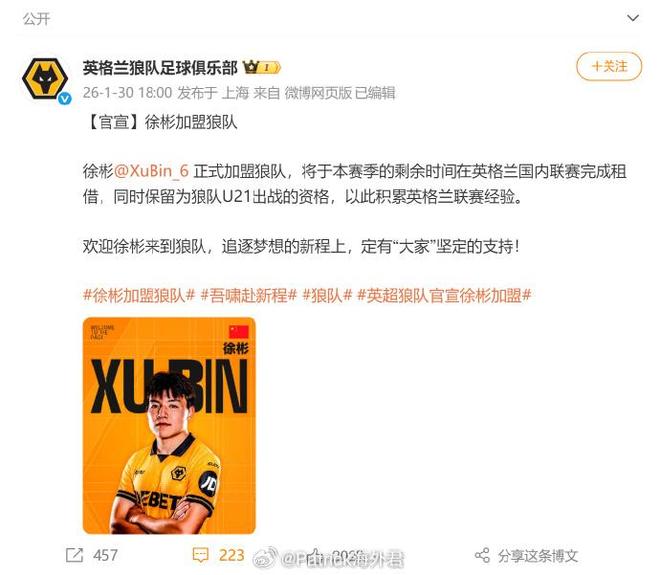Open hashtag #英超狼队官宣徐彬加盟#
Image resolution: width=660 pixels, height=575 pixels.
[x=444, y=295]
